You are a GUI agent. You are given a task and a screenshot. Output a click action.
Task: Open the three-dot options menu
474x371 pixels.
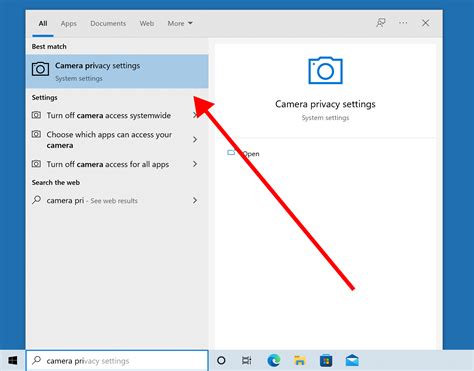[x=403, y=23]
